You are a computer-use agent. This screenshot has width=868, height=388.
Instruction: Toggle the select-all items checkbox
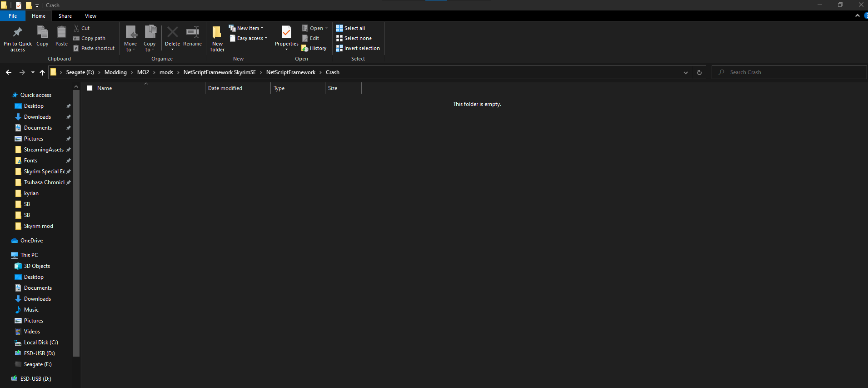coord(90,88)
